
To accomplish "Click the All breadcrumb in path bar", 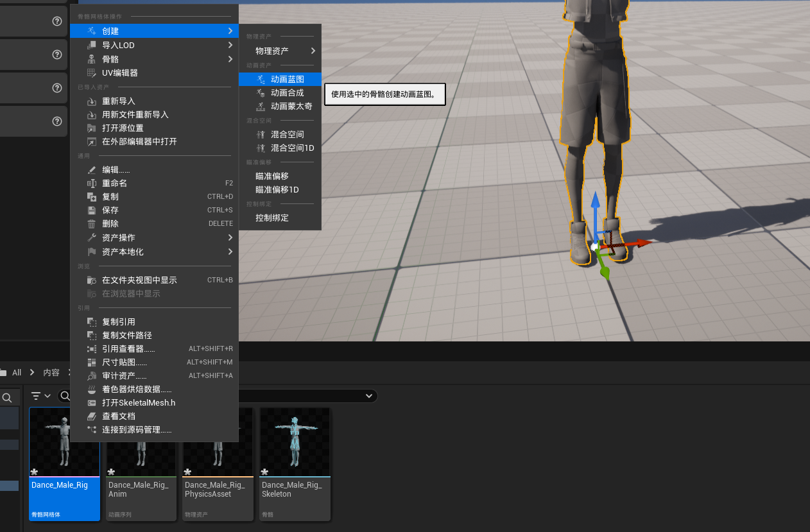I will tap(17, 373).
